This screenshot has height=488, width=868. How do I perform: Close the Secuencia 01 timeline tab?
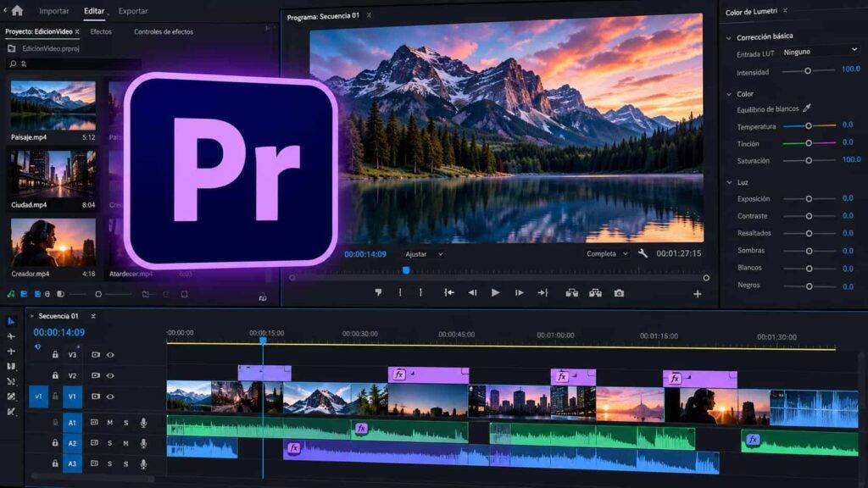coord(93,316)
